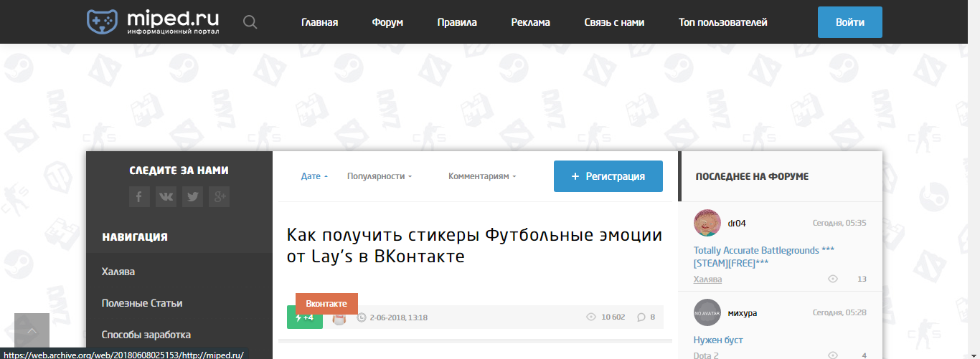Open the Twitter social icon
This screenshot has height=359, width=980.
click(x=192, y=196)
